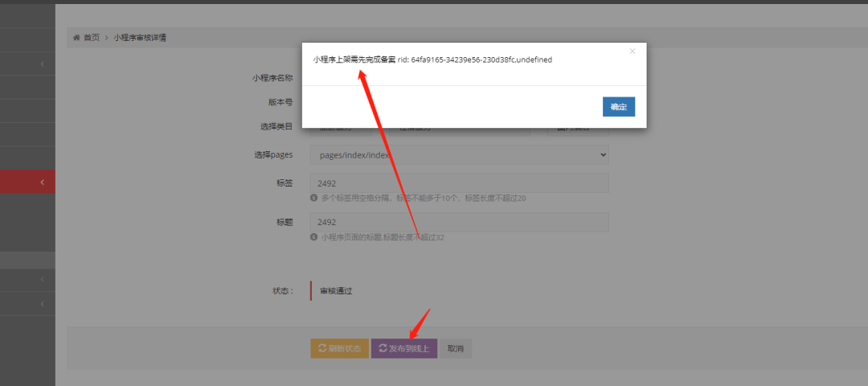Click the dialog message 小程序上架需先完成备案
The image size is (868, 386).
[354, 60]
